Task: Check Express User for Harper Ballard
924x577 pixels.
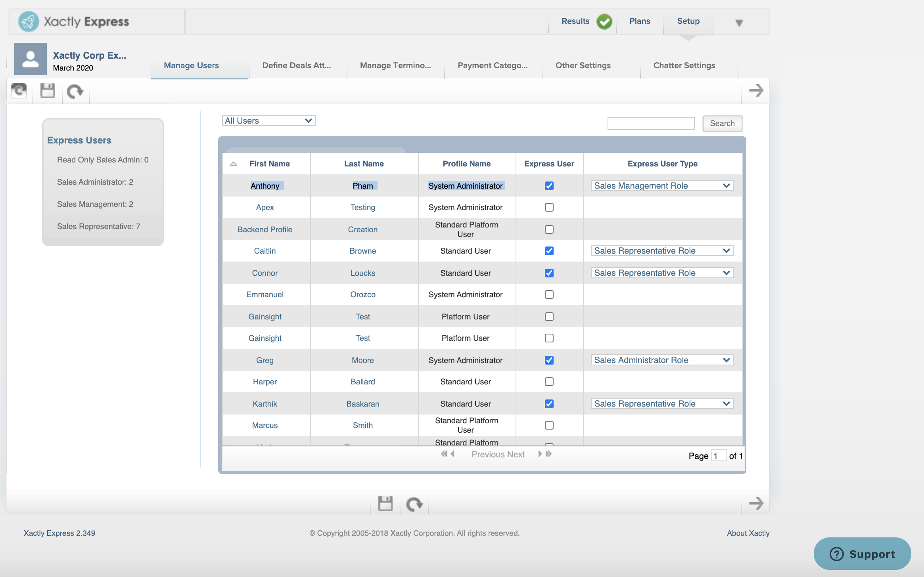Action: click(549, 382)
